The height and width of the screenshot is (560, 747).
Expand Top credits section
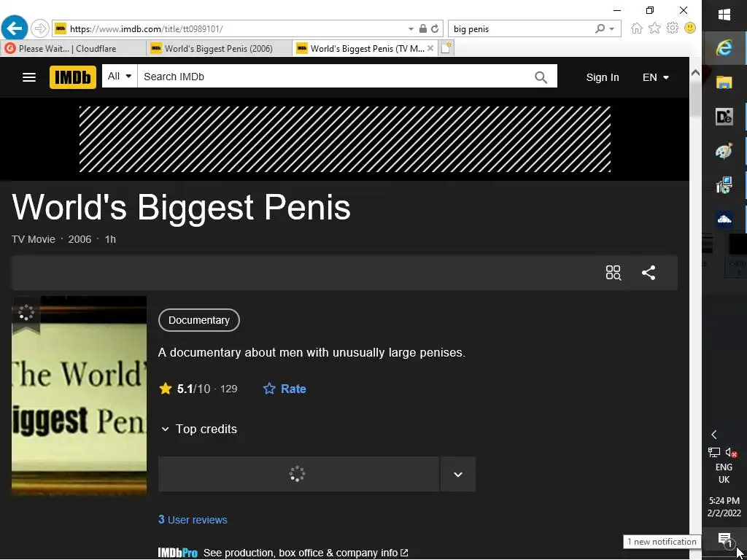(x=199, y=429)
